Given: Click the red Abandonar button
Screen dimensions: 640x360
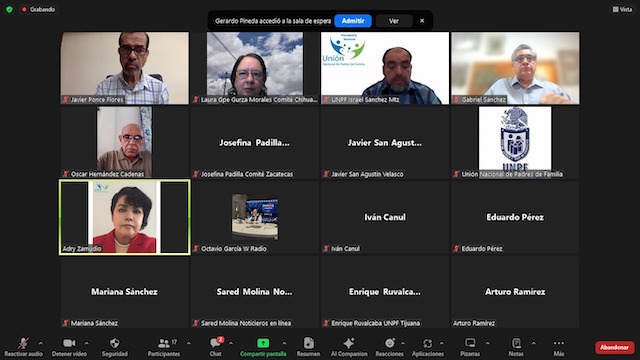Looking at the screenshot, I should coord(614,347).
